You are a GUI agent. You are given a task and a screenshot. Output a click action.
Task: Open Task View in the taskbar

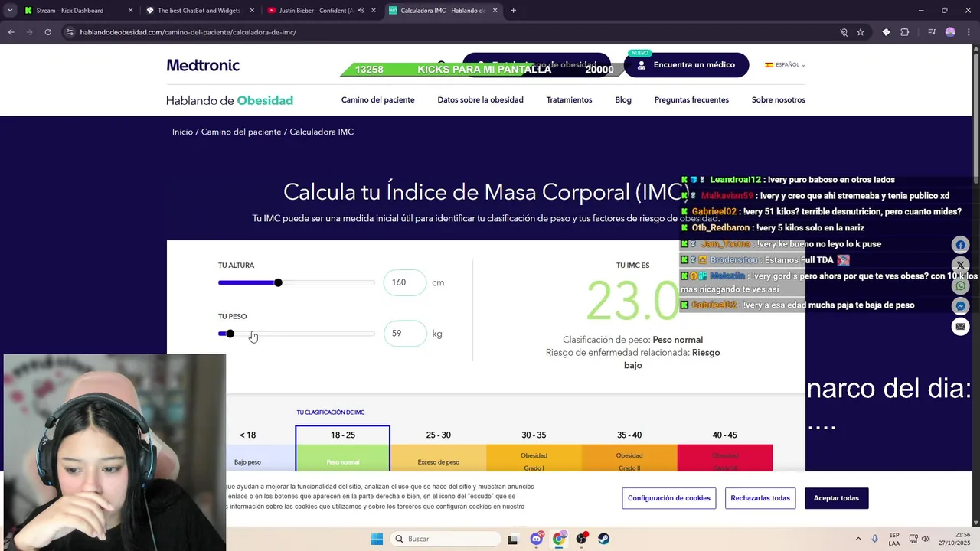pyautogui.click(x=512, y=539)
